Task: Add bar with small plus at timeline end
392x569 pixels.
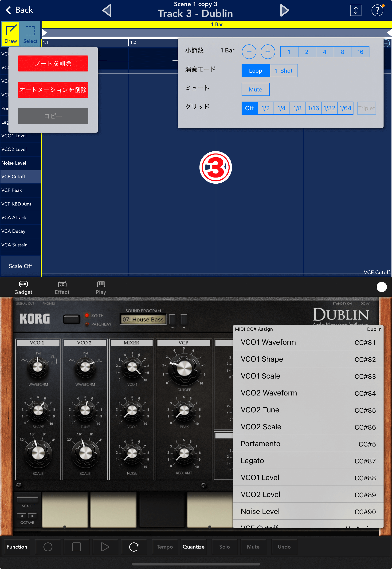Action: [386, 43]
